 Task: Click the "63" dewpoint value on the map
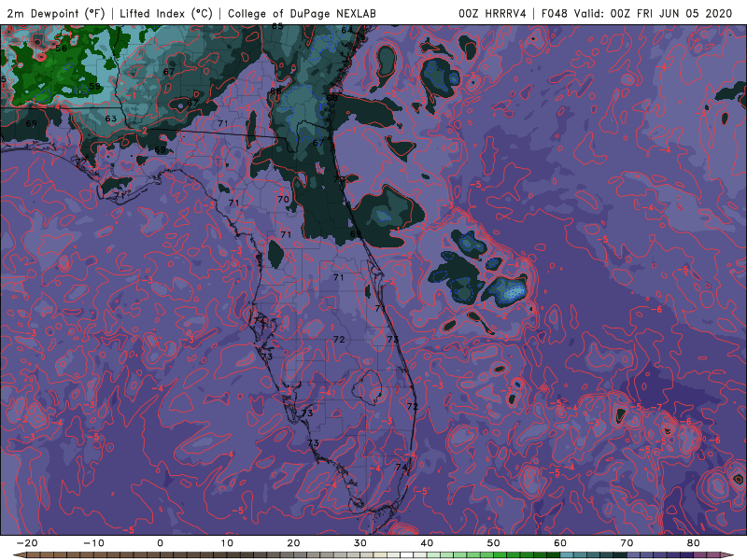[x=110, y=119]
